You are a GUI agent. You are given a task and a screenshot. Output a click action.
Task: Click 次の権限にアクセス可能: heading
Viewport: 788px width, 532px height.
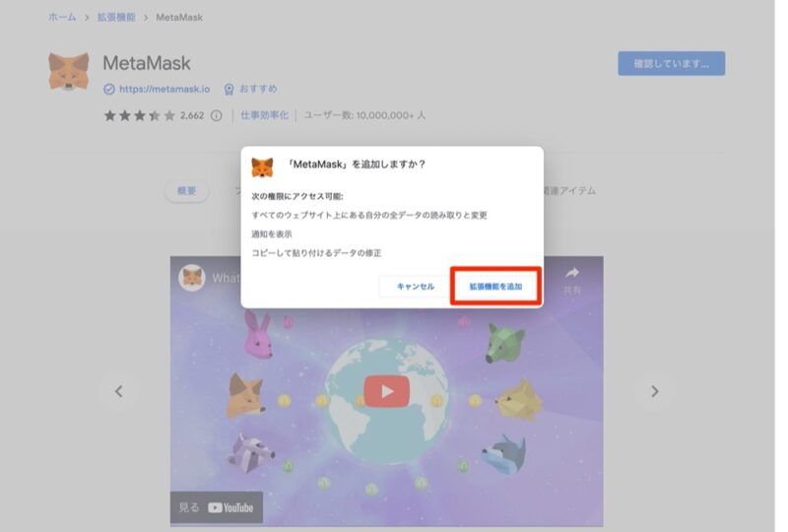[297, 196]
